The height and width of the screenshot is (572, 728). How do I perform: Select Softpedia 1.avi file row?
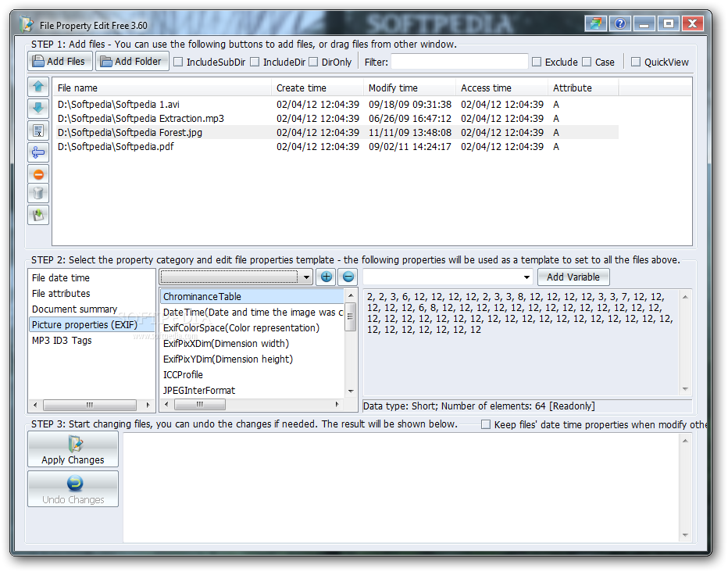(337, 105)
